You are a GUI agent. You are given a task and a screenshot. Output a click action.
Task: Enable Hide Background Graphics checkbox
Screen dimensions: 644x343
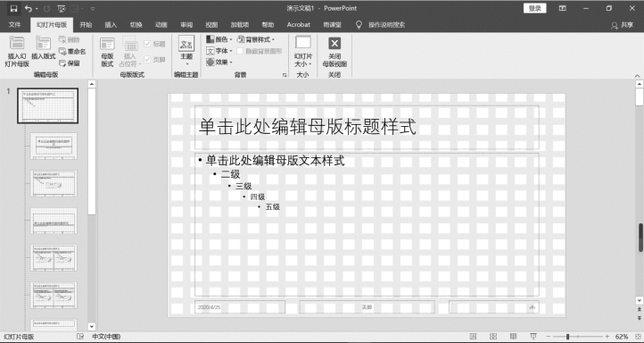240,51
